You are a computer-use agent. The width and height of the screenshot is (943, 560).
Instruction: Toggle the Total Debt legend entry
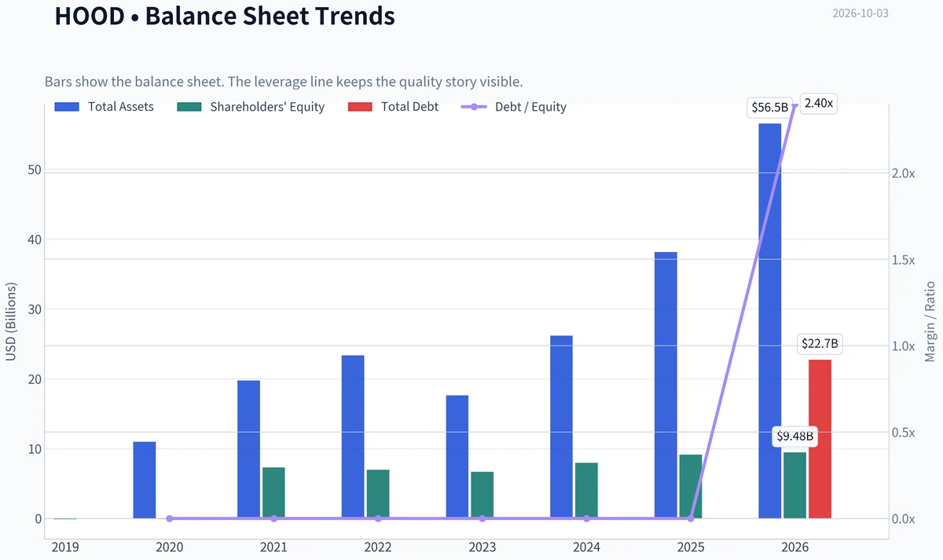point(393,107)
